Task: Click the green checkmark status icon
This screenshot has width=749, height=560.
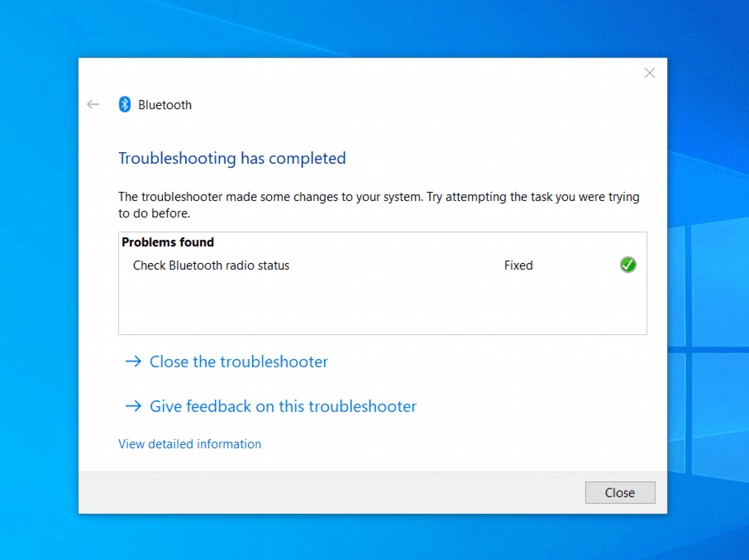Action: 628,265
